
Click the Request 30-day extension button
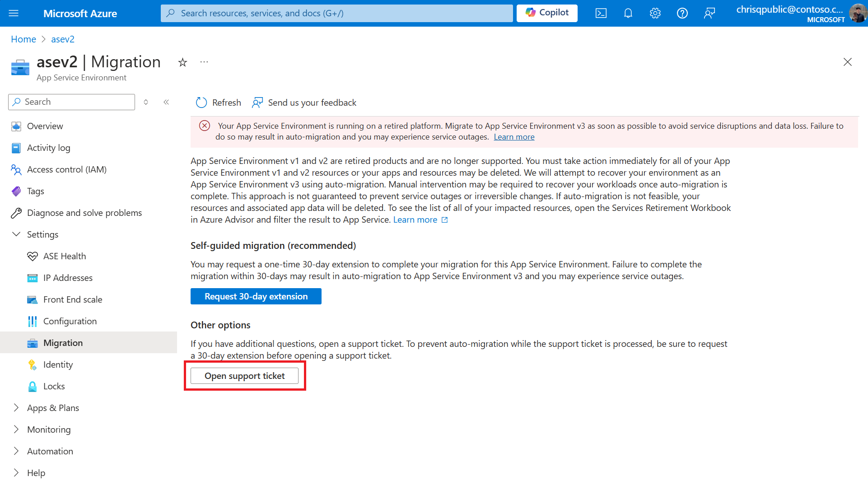coord(257,296)
